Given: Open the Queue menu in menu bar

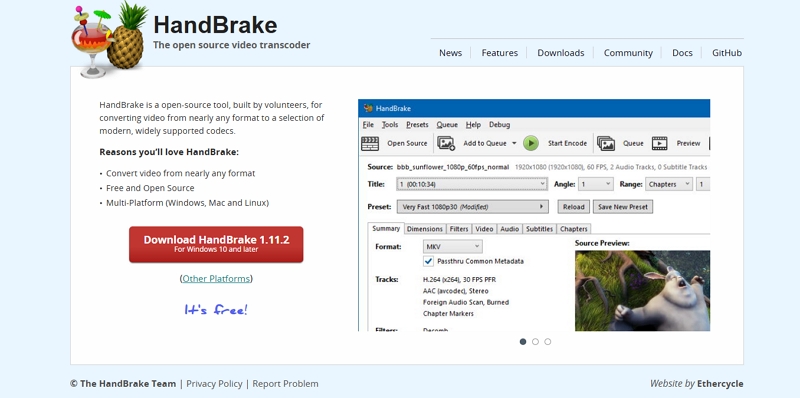Looking at the screenshot, I should tap(447, 125).
